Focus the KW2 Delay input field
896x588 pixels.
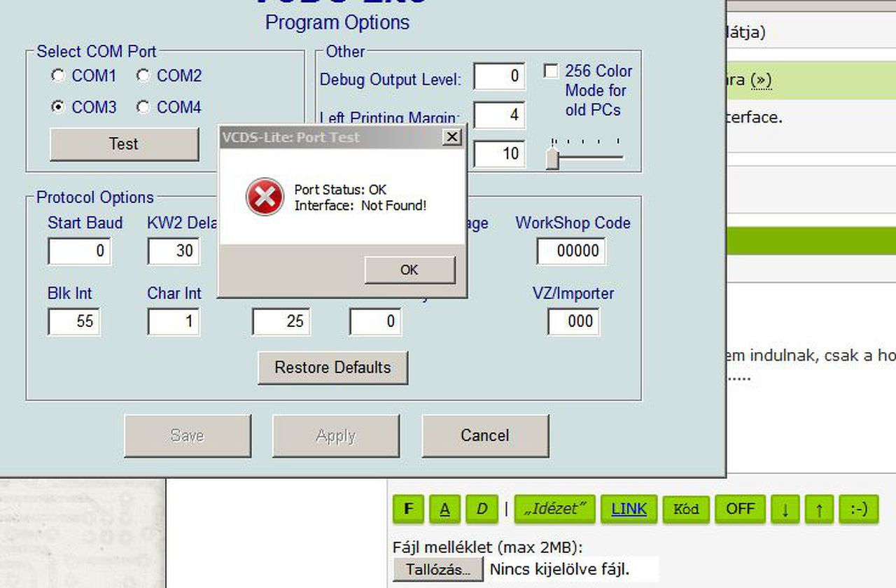point(174,251)
